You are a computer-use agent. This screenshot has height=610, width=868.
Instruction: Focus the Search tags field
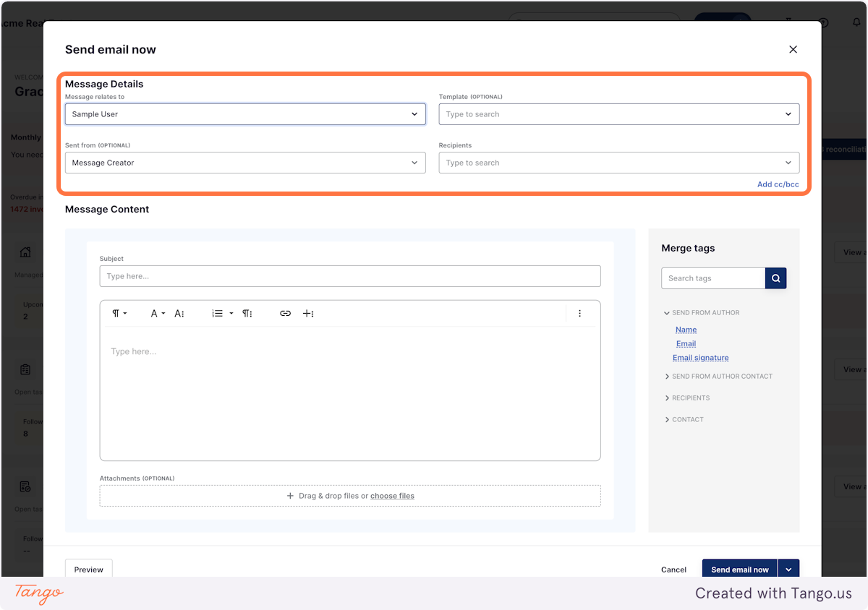(x=713, y=278)
